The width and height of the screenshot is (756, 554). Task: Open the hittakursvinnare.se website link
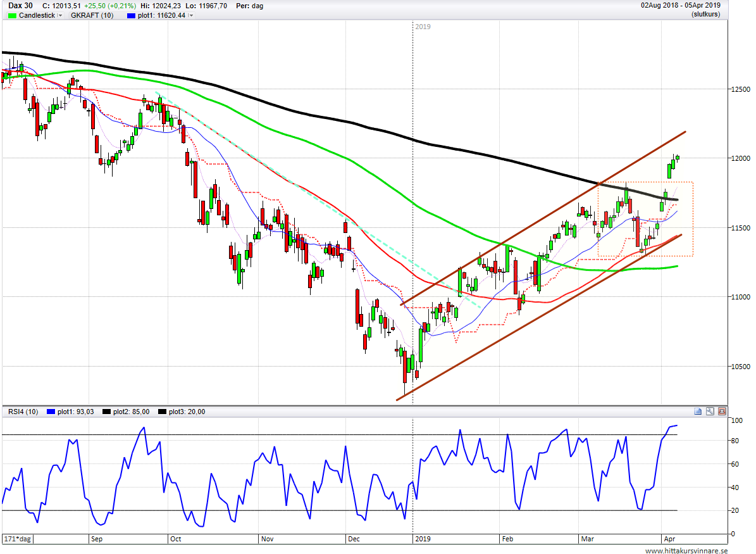(686, 550)
